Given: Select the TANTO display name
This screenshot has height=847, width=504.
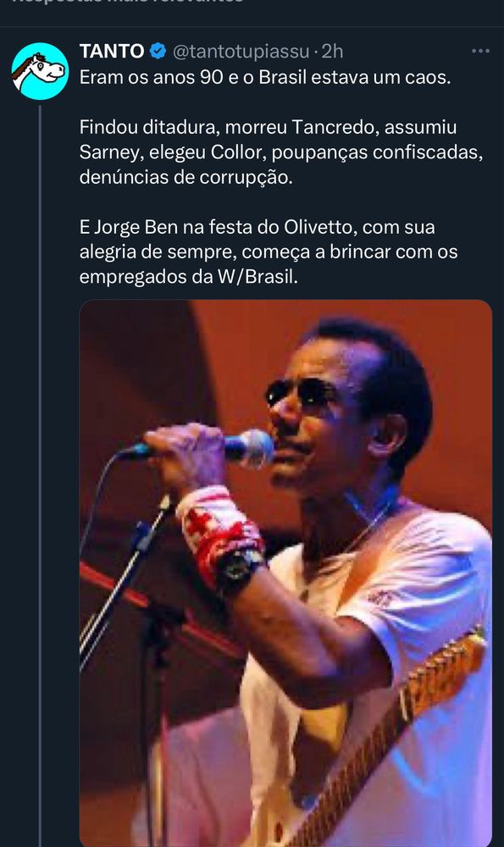Looking at the screenshot, I should point(112,52).
